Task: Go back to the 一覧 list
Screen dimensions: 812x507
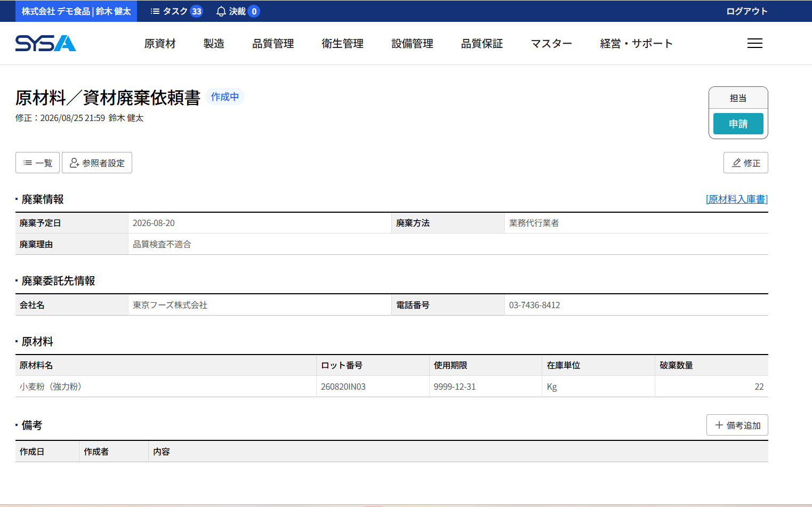Action: point(37,163)
